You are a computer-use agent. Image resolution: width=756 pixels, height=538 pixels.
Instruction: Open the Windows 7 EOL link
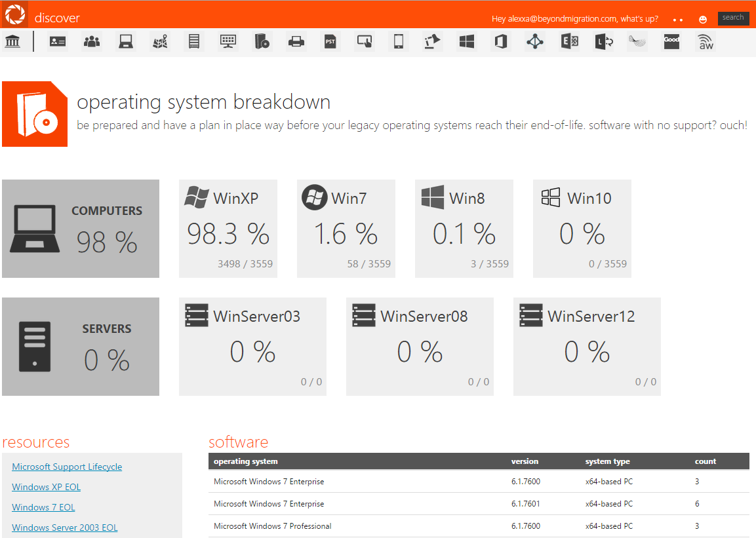(x=43, y=507)
